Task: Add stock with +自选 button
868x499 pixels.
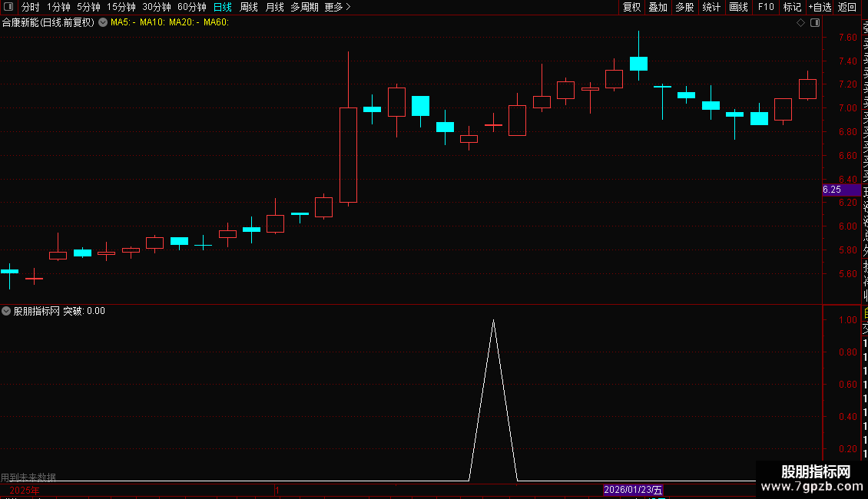Action: [820, 7]
